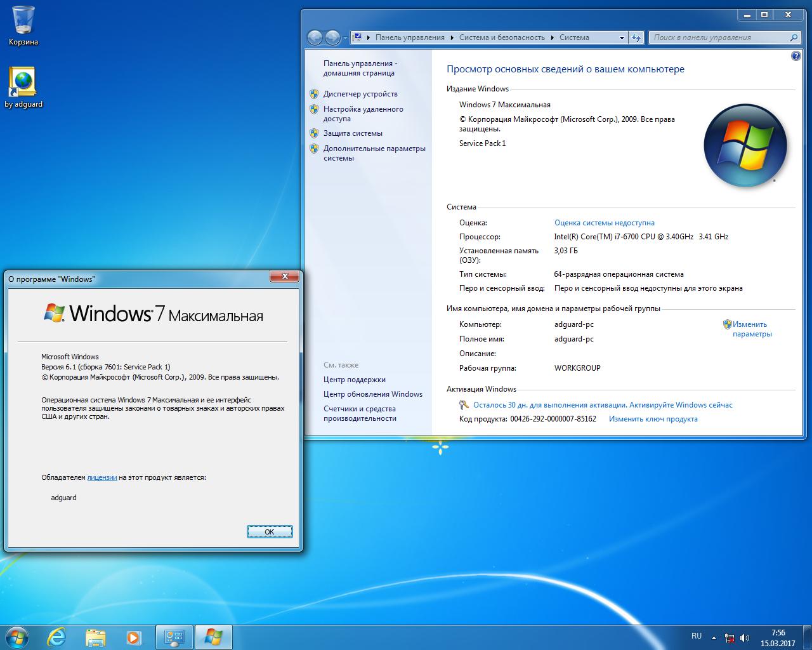Click the blue Help question-mark icon
This screenshot has height=650, width=812.
(x=796, y=56)
